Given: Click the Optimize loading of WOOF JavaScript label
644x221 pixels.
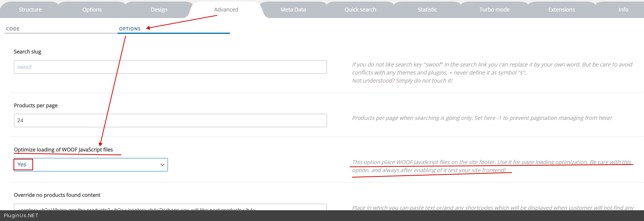Looking at the screenshot, I should (x=63, y=150).
